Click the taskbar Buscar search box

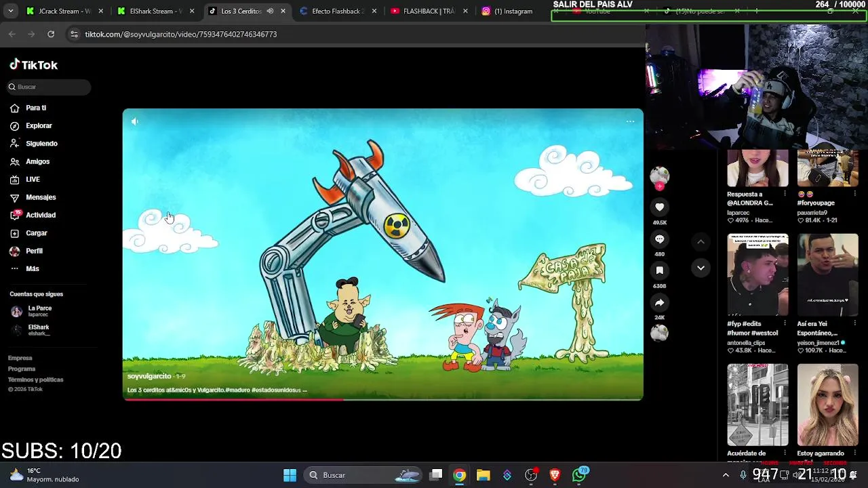pos(363,475)
